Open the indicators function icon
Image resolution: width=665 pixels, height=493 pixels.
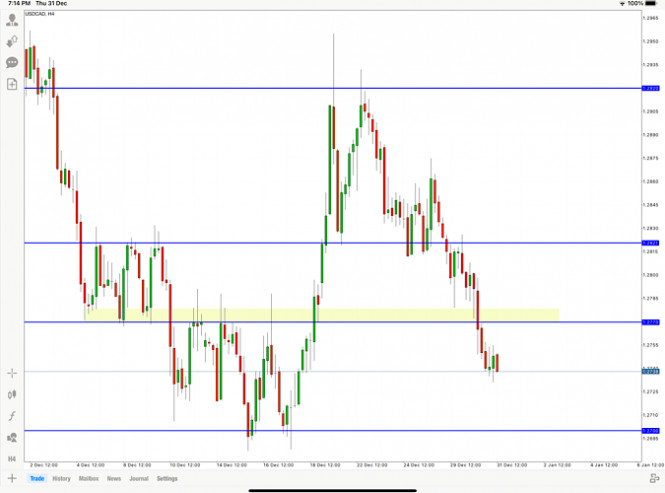point(12,416)
